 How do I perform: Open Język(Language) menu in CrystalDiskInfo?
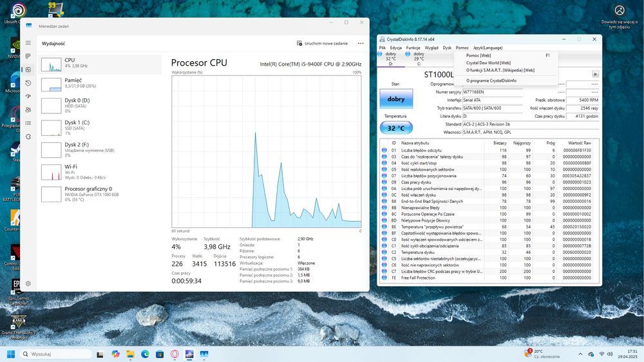pyautogui.click(x=488, y=48)
